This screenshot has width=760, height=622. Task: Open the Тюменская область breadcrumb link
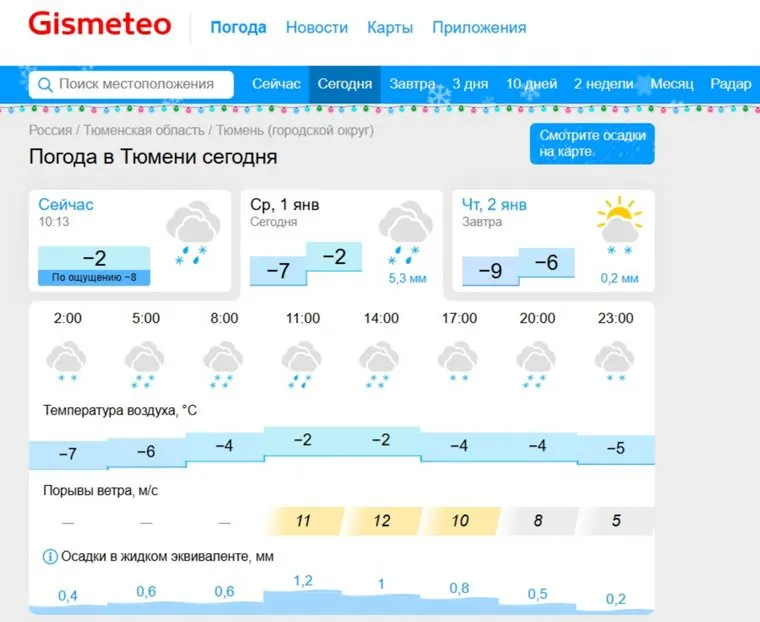coord(143,131)
